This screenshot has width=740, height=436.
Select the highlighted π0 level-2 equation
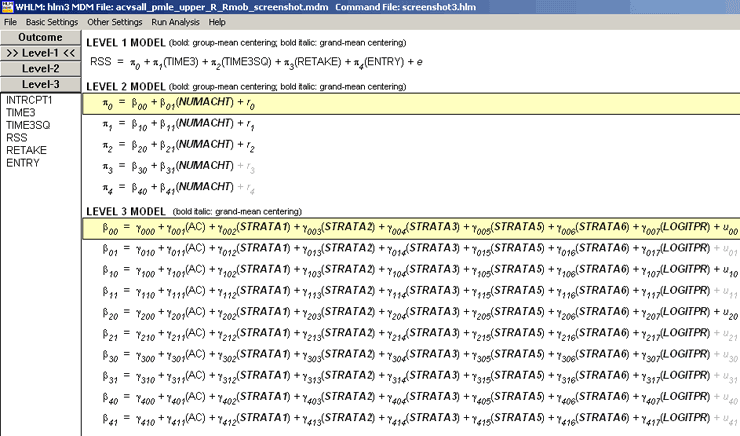(x=411, y=104)
